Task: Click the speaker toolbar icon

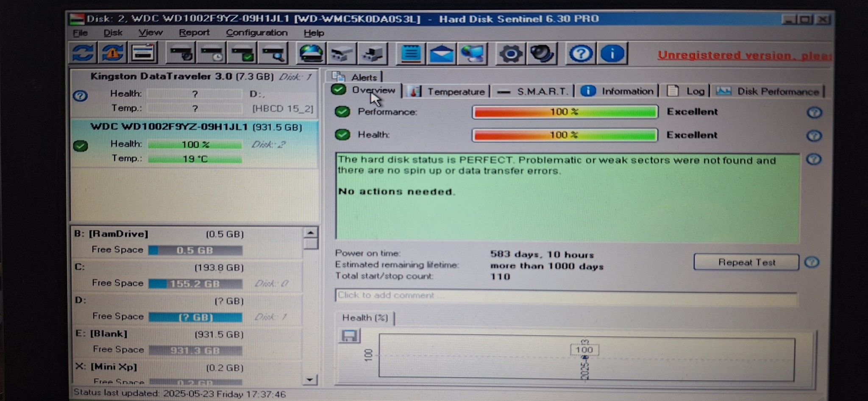Action: point(541,54)
